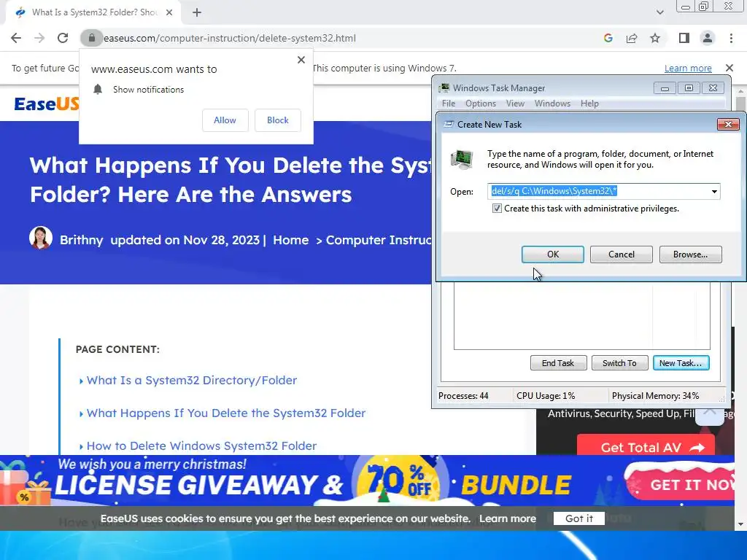The width and height of the screenshot is (747, 560).
Task: Click the page vertical scrollbar
Action: 740,305
